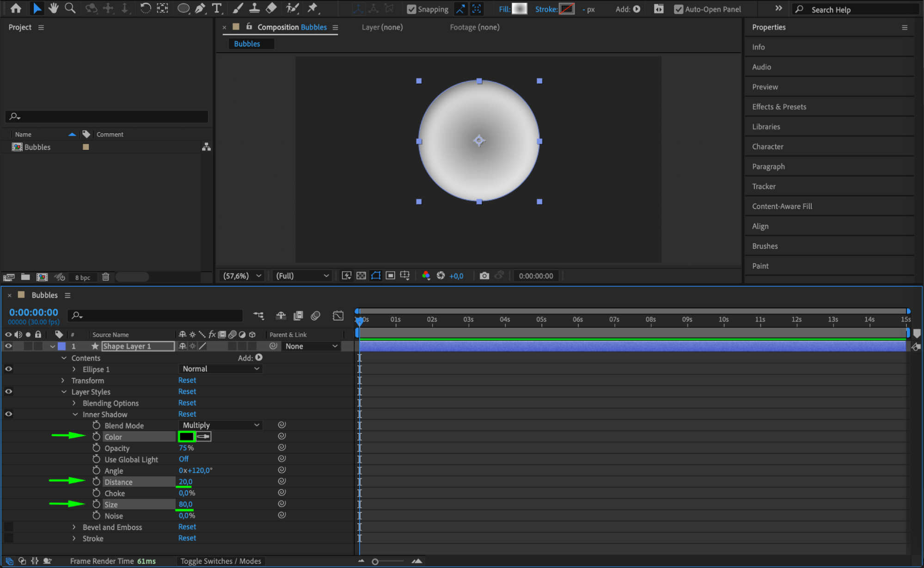Hide Inner Shadow layer style

pyautogui.click(x=8, y=414)
